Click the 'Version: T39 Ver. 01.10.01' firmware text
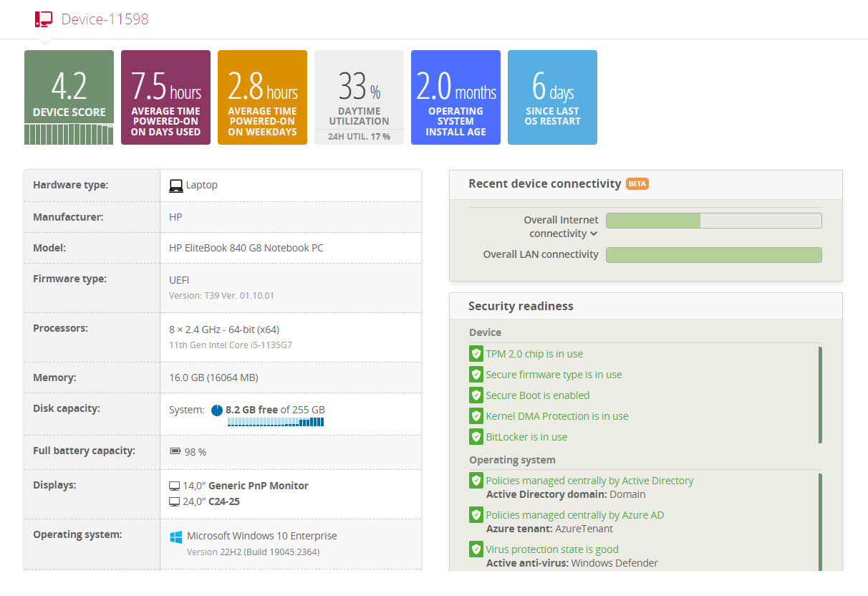This screenshot has height=596, width=868. (x=221, y=295)
